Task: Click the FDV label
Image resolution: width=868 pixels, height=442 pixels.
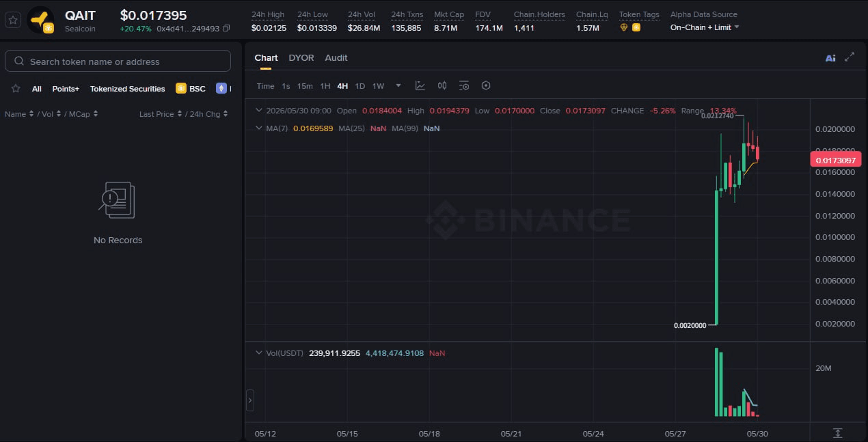Action: tap(483, 14)
